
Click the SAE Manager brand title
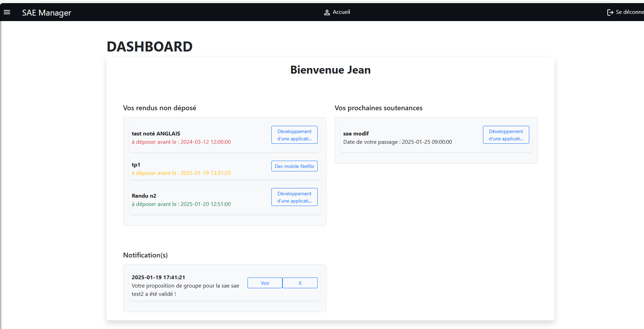[x=47, y=13]
